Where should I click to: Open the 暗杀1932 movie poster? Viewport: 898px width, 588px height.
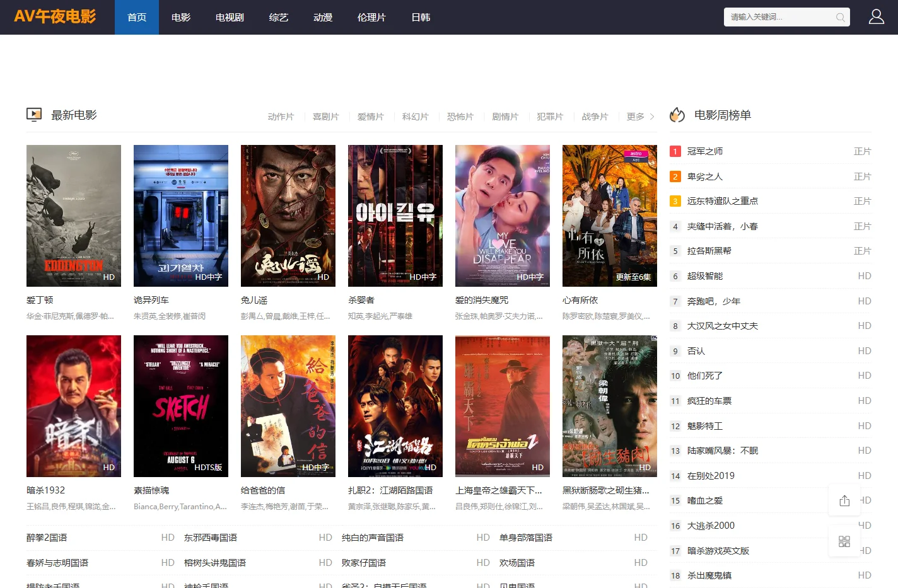coord(74,406)
